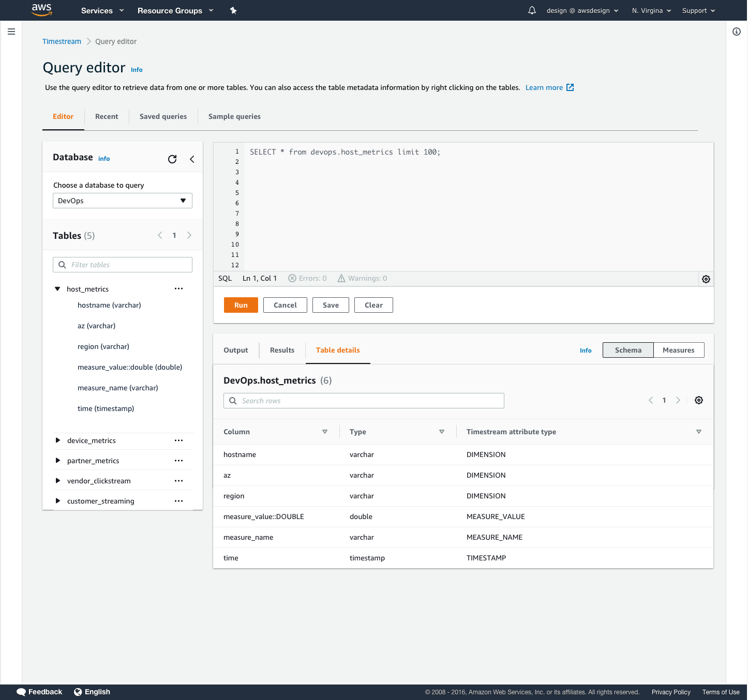
Task: Switch to the Saved queries tab
Action: pyautogui.click(x=163, y=116)
